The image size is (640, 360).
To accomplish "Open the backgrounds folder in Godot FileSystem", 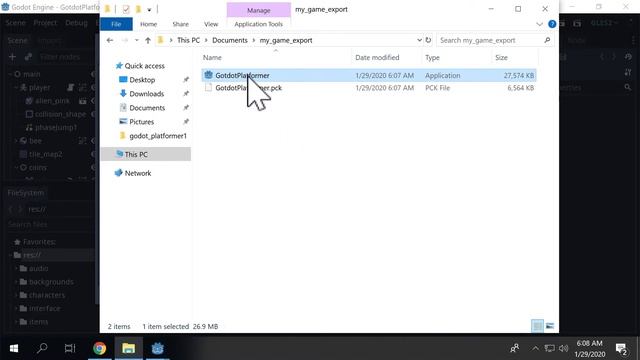I will pos(51,282).
